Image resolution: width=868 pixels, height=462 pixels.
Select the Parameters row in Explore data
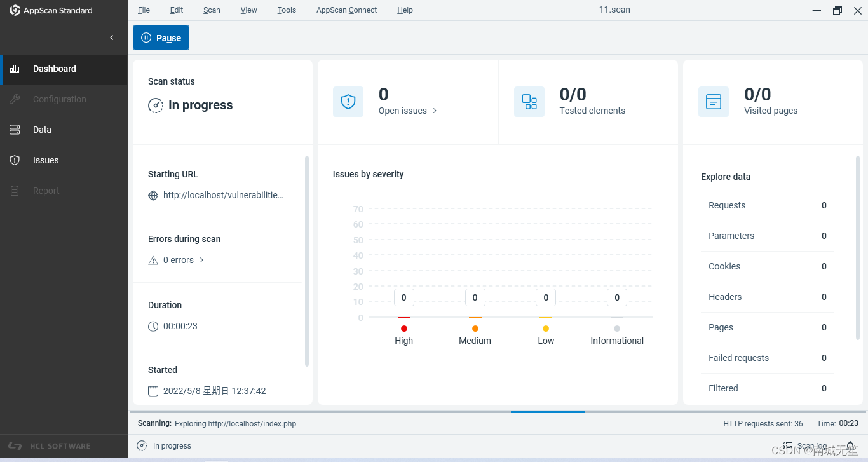pyautogui.click(x=767, y=236)
